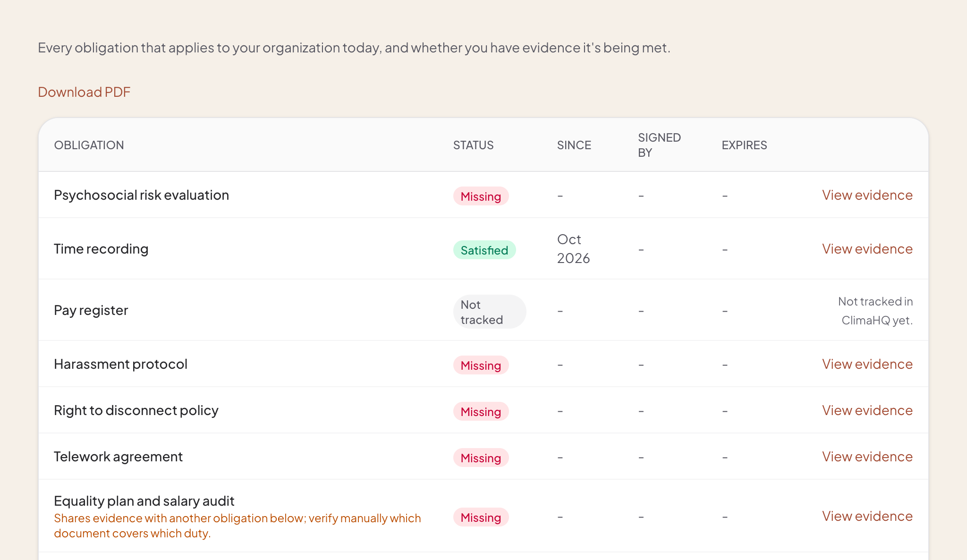Viewport: 967px width, 560px height.
Task: Click the Oct 2026 since date
Action: (573, 249)
